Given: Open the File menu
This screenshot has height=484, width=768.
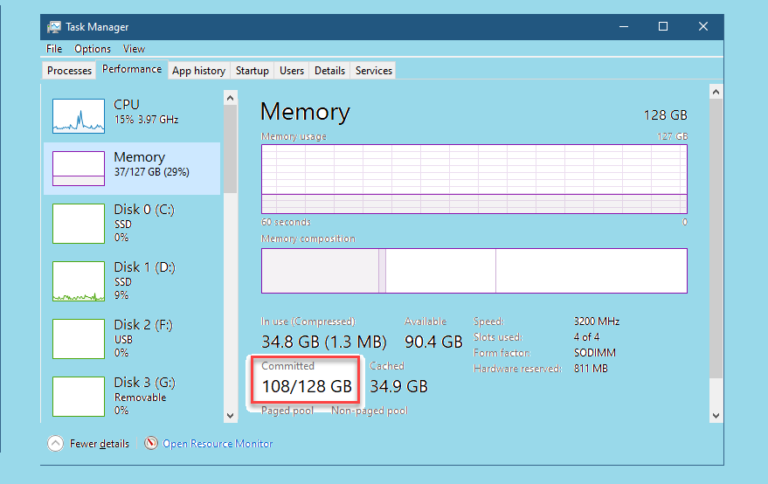Looking at the screenshot, I should coord(54,49).
